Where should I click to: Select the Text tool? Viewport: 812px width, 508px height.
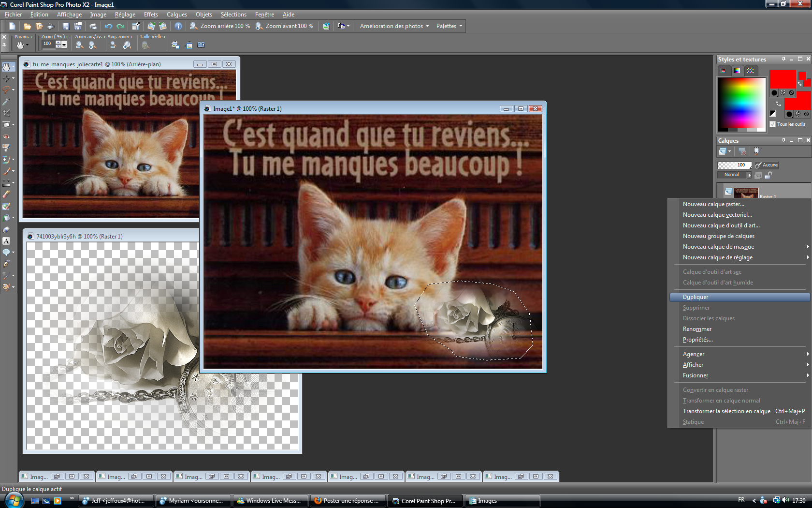[x=6, y=241]
